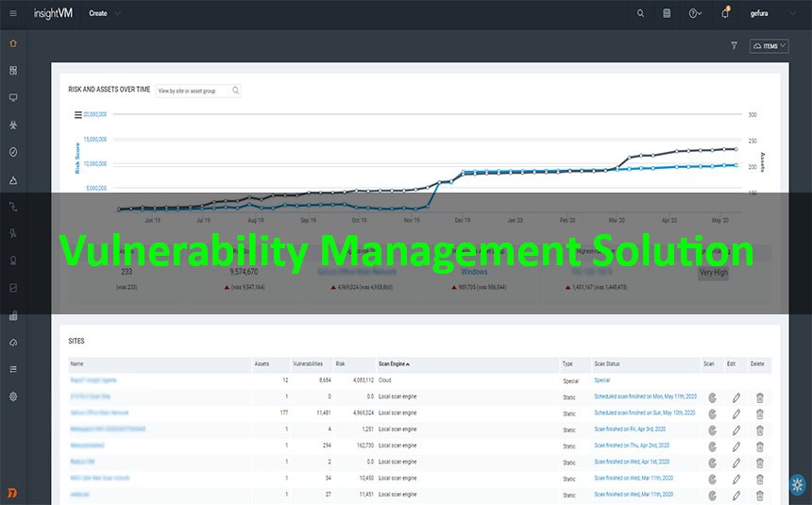Open the Dashboard grid icon in sidebar
The height and width of the screenshot is (505, 812).
[x=13, y=71]
